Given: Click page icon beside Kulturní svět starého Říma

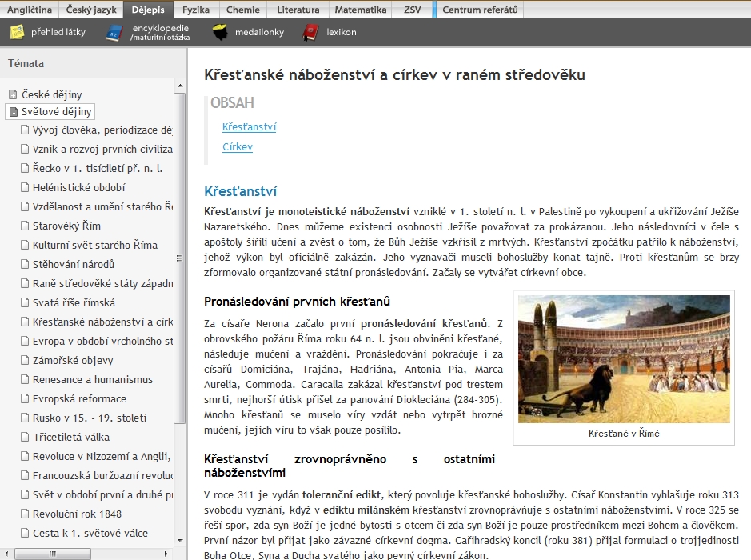Looking at the screenshot, I should 25,245.
